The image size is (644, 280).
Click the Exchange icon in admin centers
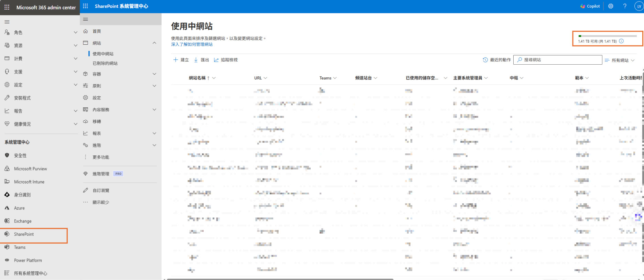[x=7, y=221]
